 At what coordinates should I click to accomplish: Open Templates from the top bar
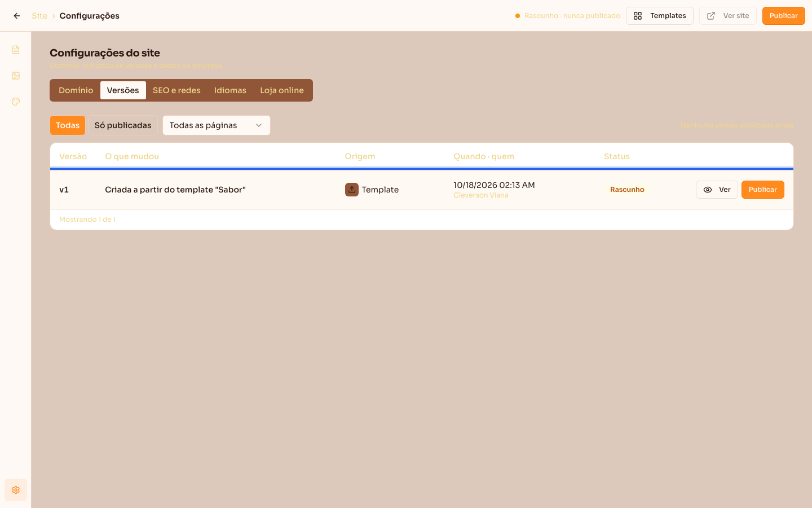click(660, 16)
